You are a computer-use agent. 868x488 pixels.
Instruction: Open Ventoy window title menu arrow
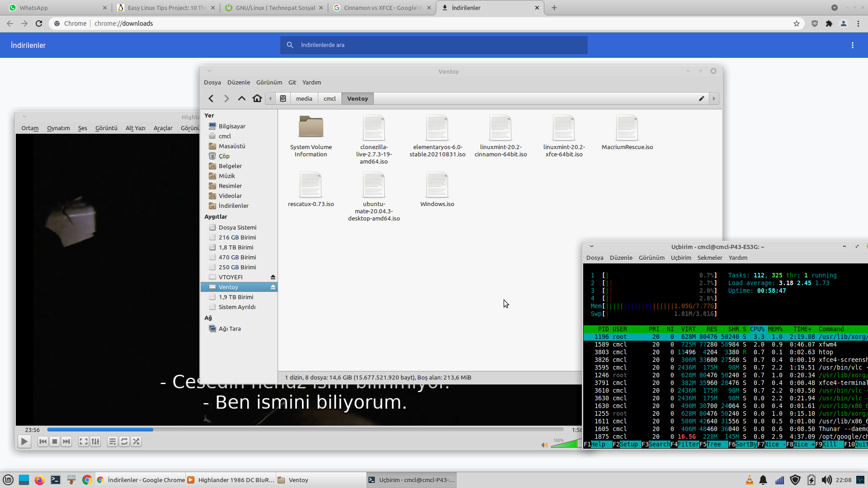point(209,71)
